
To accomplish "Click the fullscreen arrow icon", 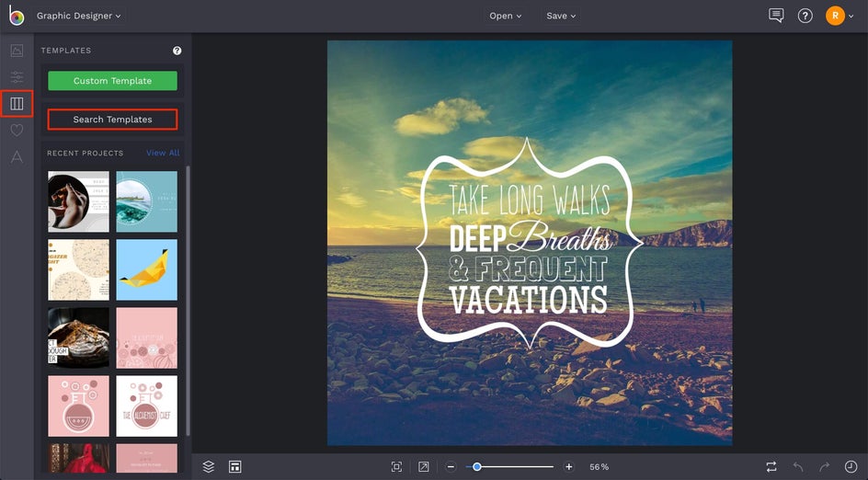I will (x=424, y=467).
